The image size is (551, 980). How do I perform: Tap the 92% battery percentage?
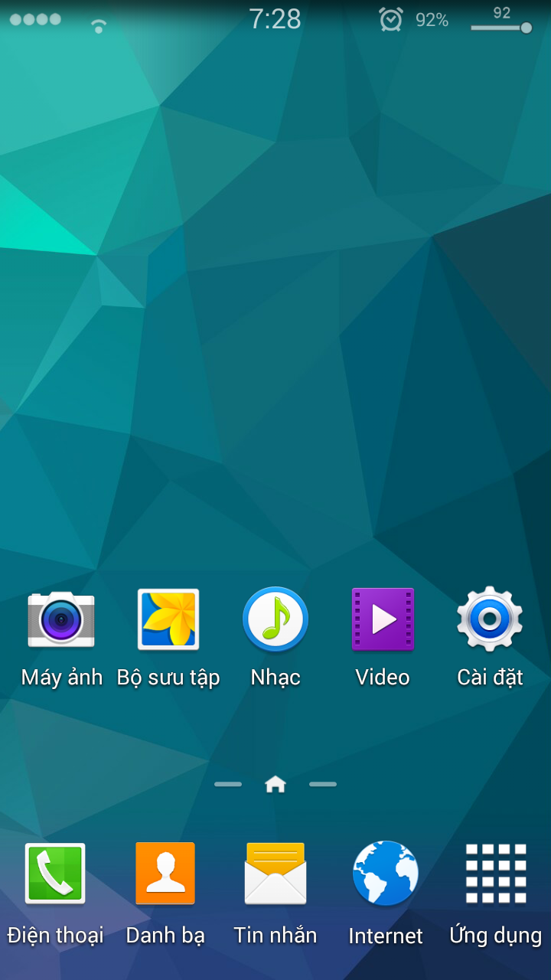click(432, 20)
